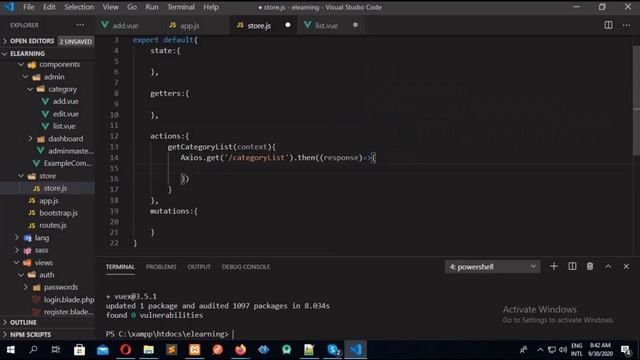640x360 pixels.
Task: Show hidden tray icons chevron
Action: pyautogui.click(x=540, y=350)
